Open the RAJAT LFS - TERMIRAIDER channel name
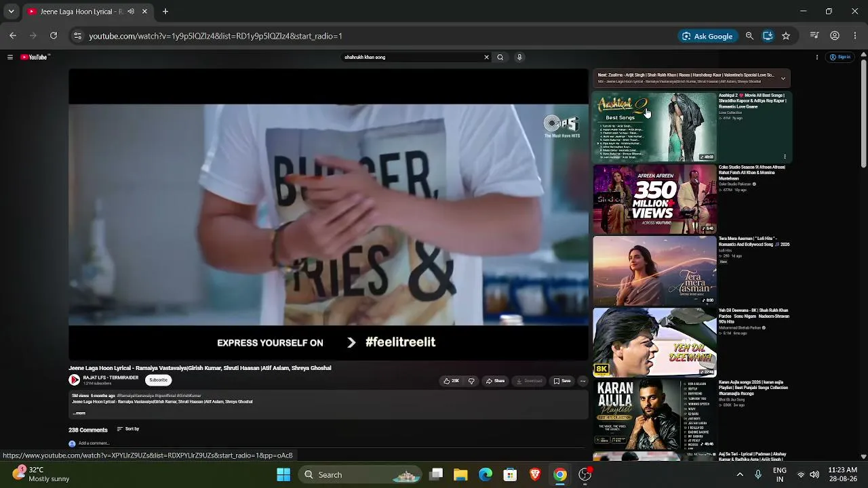 [111, 378]
